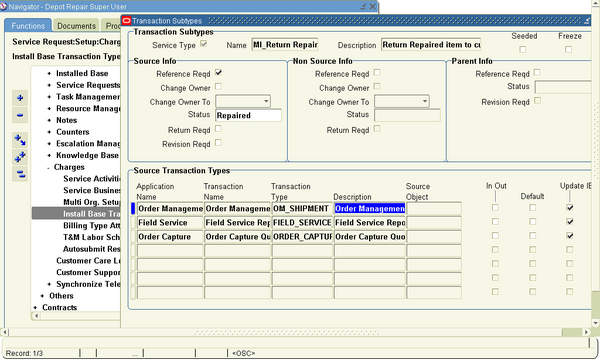Expand the Counters tree node
The height and width of the screenshot is (360, 600).
coord(49,132)
